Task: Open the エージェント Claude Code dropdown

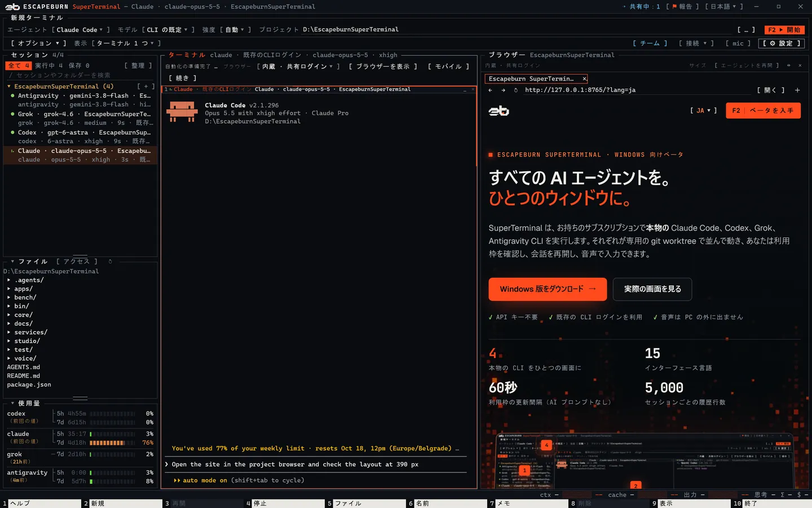Action: pos(80,30)
